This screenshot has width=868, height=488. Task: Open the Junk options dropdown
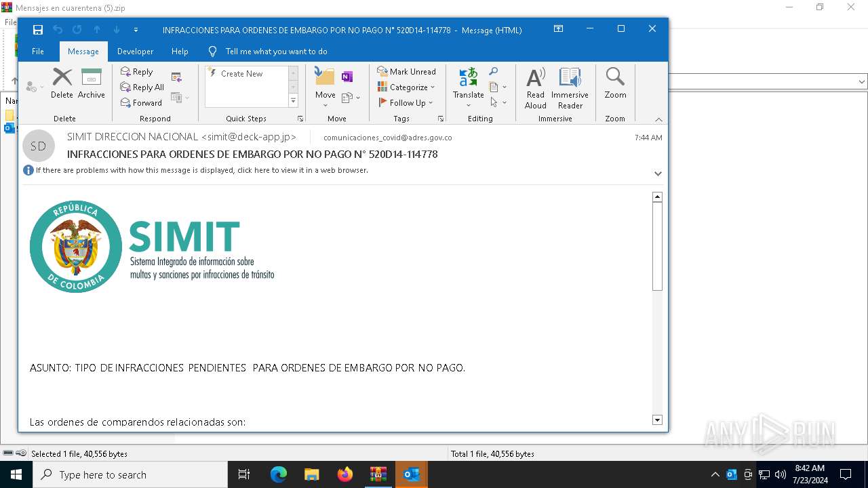click(x=34, y=87)
